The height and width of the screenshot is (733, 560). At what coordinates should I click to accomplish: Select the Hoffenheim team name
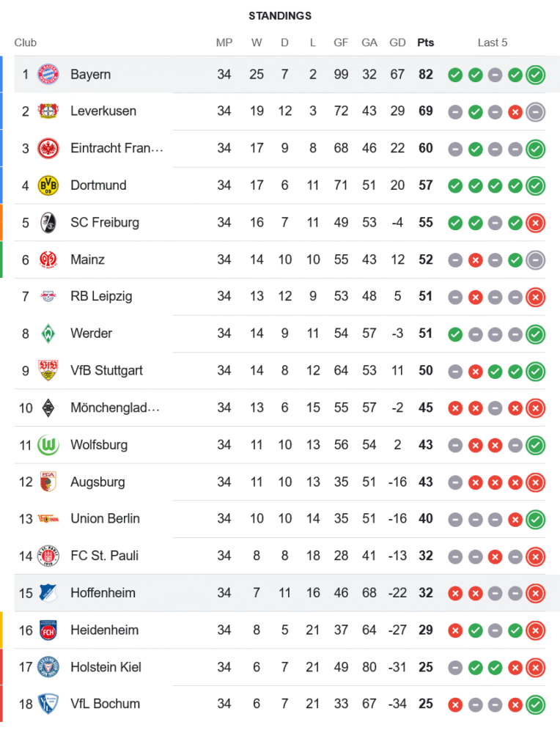coord(103,593)
